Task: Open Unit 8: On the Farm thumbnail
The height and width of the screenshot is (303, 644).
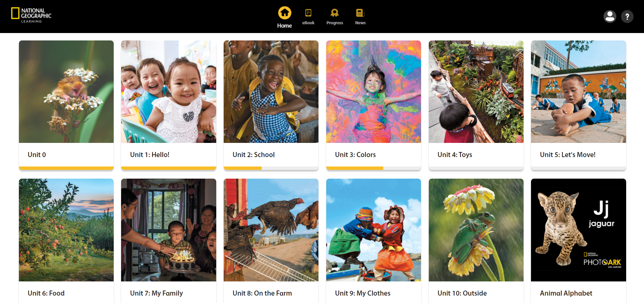Action: [x=271, y=230]
